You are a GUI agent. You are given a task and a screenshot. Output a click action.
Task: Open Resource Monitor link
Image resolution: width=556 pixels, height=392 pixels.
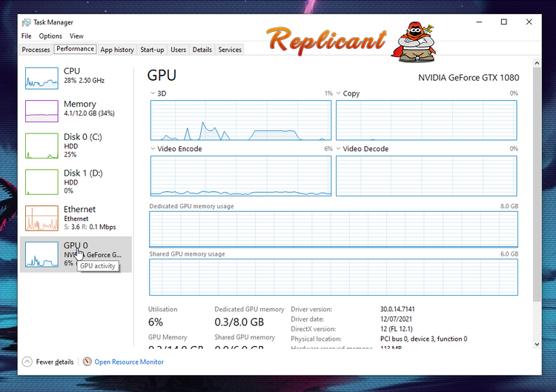129,362
